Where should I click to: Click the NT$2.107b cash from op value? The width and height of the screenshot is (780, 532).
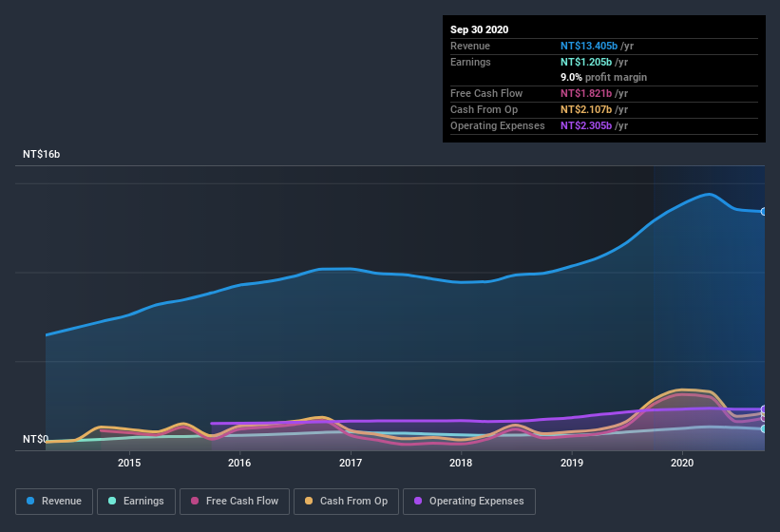[586, 109]
